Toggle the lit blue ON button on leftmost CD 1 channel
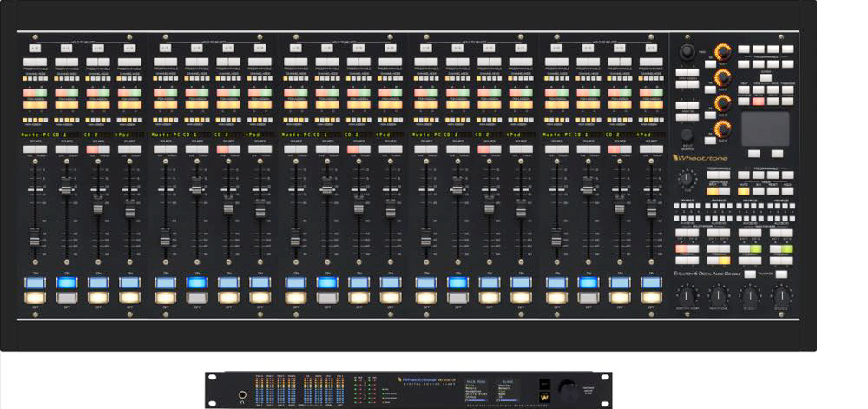The height and width of the screenshot is (409, 868). [x=66, y=282]
